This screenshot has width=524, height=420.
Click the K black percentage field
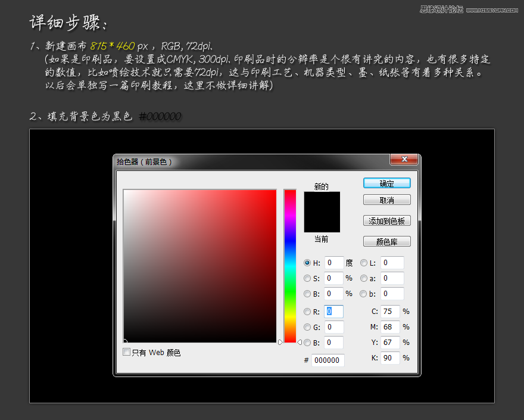coord(390,358)
